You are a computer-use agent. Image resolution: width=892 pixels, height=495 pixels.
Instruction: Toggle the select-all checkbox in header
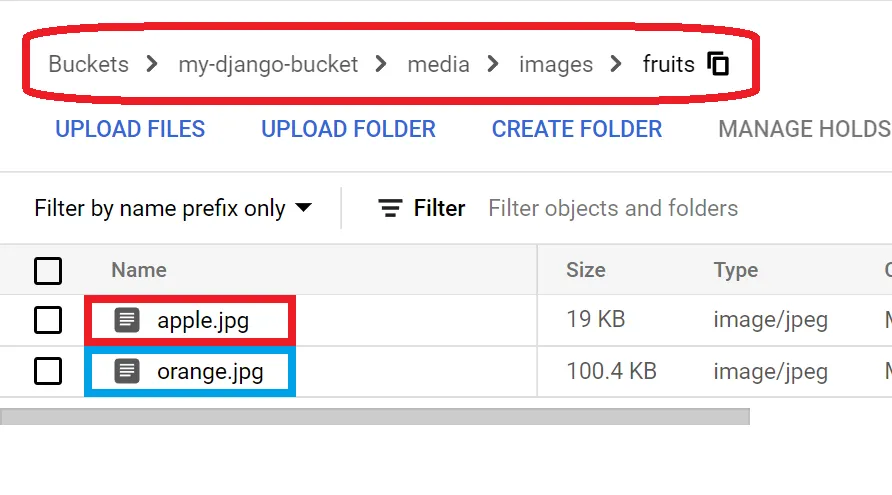48,270
